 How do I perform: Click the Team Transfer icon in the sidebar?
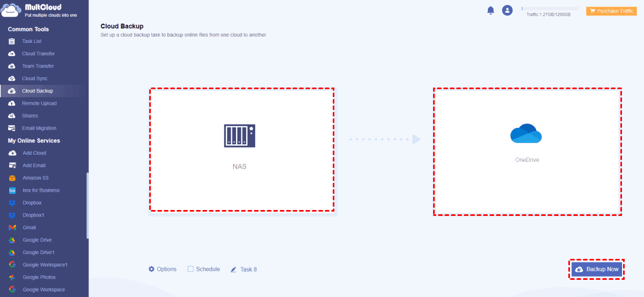[12, 66]
